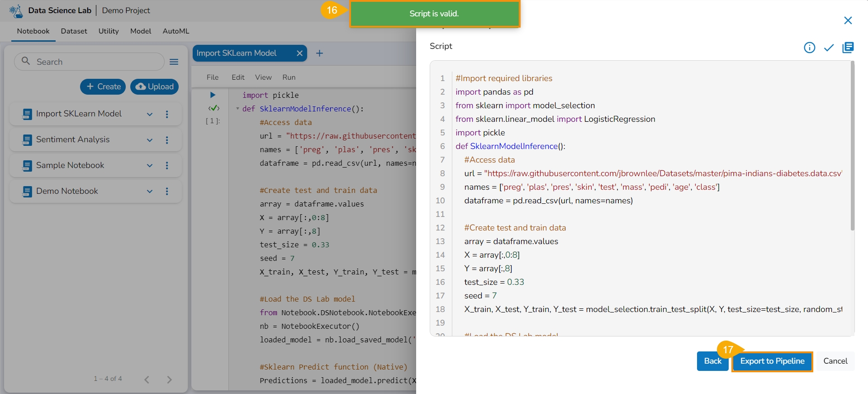Run the cell with the play icon
This screenshot has width=868, height=394.
click(213, 95)
